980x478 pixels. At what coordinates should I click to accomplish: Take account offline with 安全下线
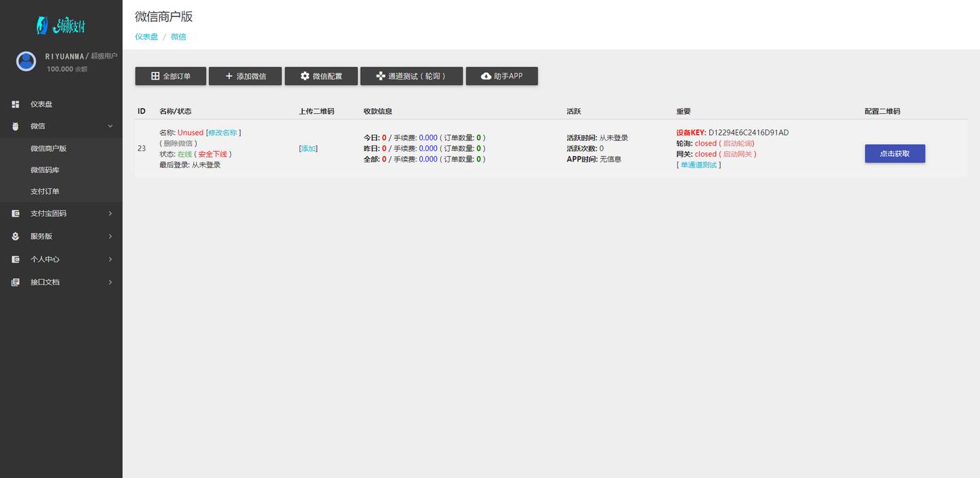tap(212, 155)
